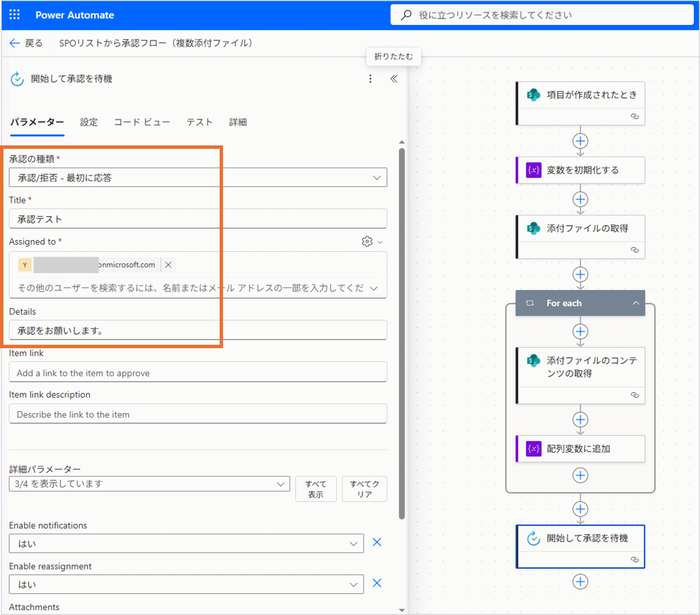
Task: Open the three-dot menu for the action panel
Action: (x=370, y=79)
